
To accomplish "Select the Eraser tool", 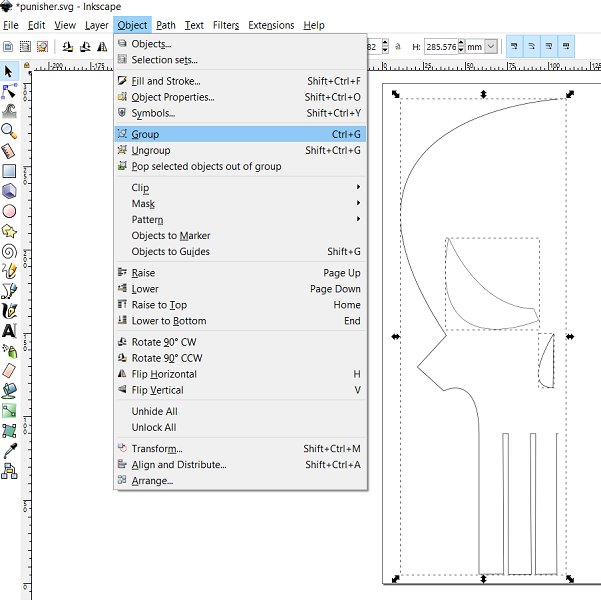I will coord(9,371).
